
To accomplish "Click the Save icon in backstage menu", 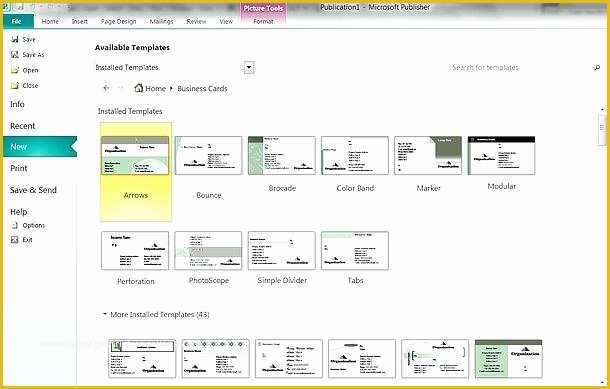I will (15, 39).
